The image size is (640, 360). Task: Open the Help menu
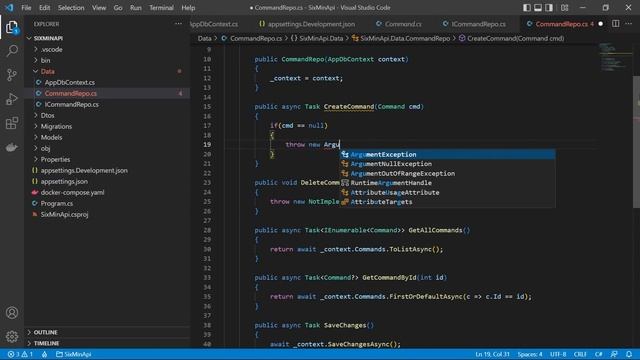pos(188,8)
